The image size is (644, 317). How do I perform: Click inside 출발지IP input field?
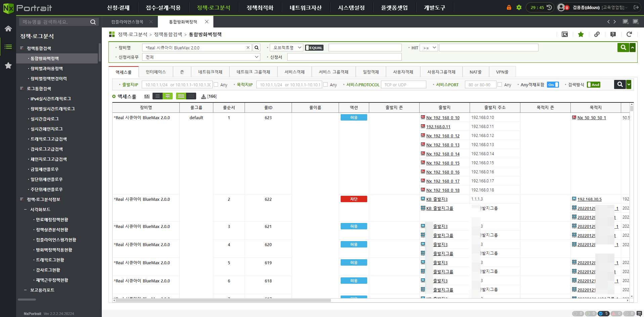(x=177, y=85)
